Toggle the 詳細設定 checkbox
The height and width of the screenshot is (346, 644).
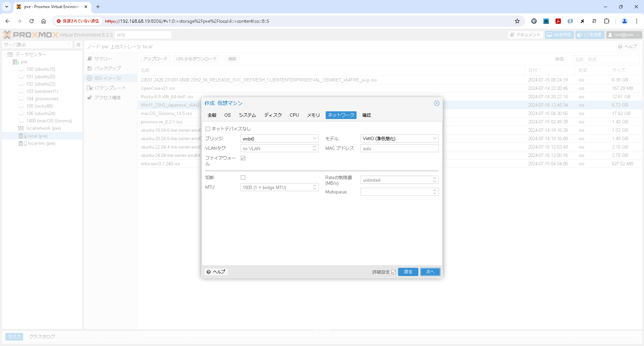click(x=394, y=272)
